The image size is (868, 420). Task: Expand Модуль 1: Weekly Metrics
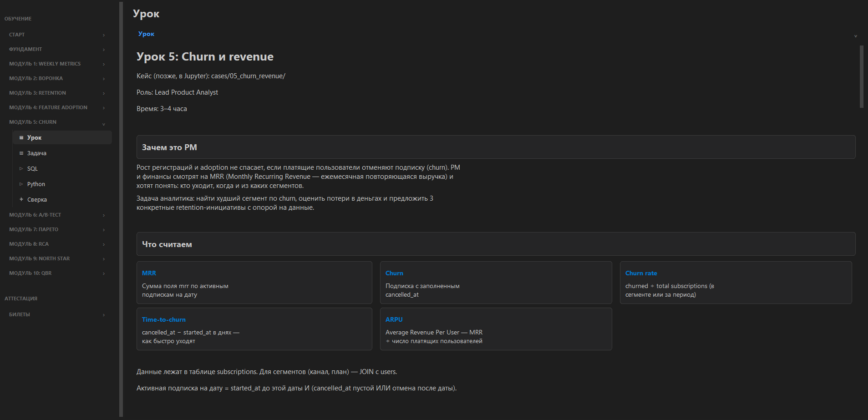[x=104, y=64]
